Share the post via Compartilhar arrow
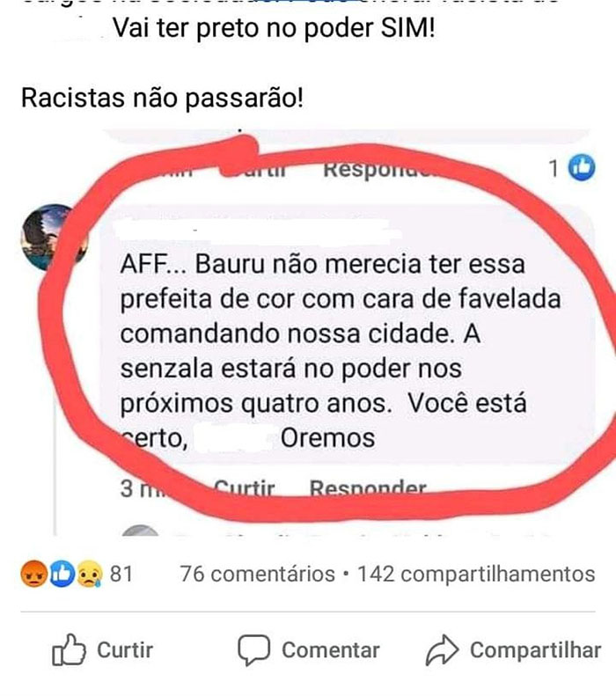This screenshot has width=616, height=696. pos(514,650)
